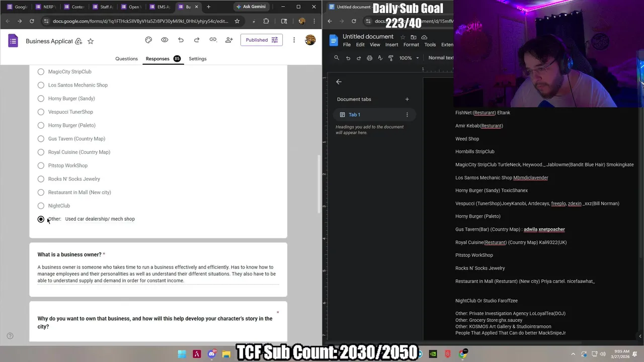The image size is (644, 362).
Task: Star the Business Application form
Action: (x=91, y=41)
